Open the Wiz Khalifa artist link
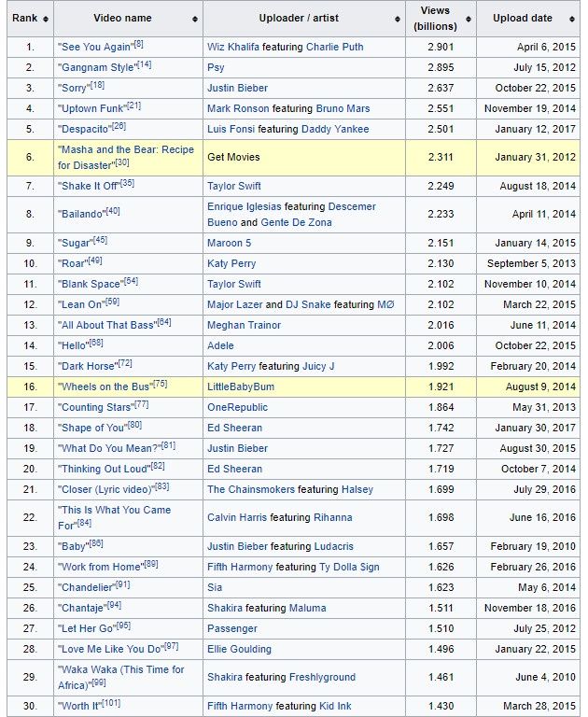The image size is (588, 717). [232, 47]
